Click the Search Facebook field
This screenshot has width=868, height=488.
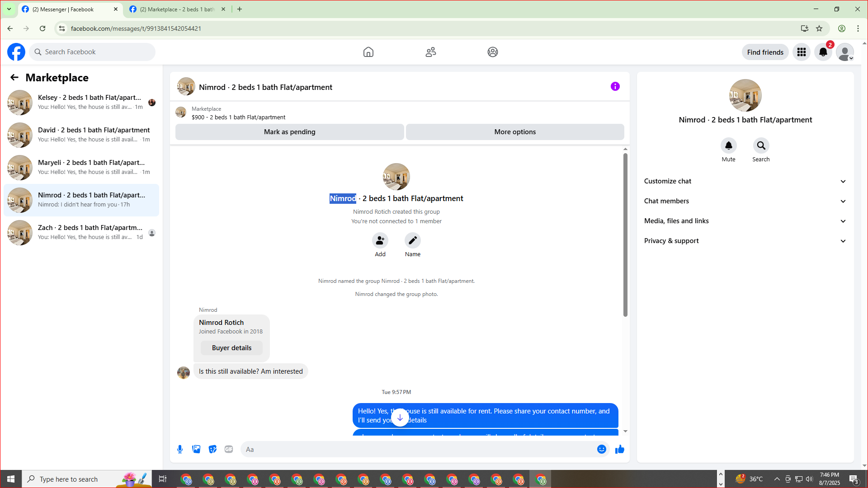point(92,52)
